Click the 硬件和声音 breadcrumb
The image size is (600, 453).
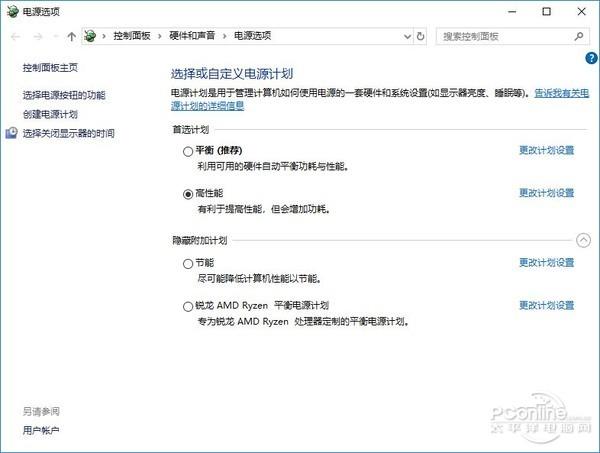click(192, 36)
